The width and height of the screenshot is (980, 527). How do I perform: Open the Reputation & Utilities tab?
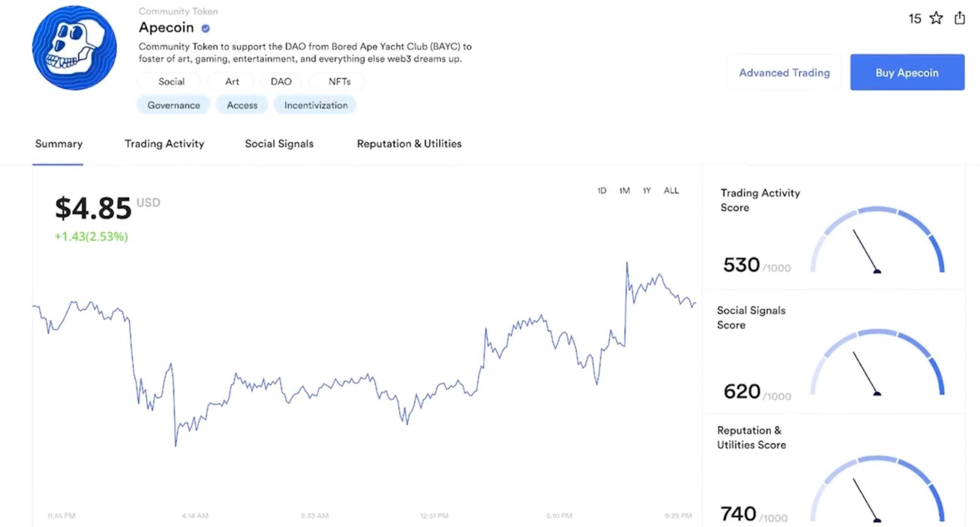pyautogui.click(x=409, y=143)
